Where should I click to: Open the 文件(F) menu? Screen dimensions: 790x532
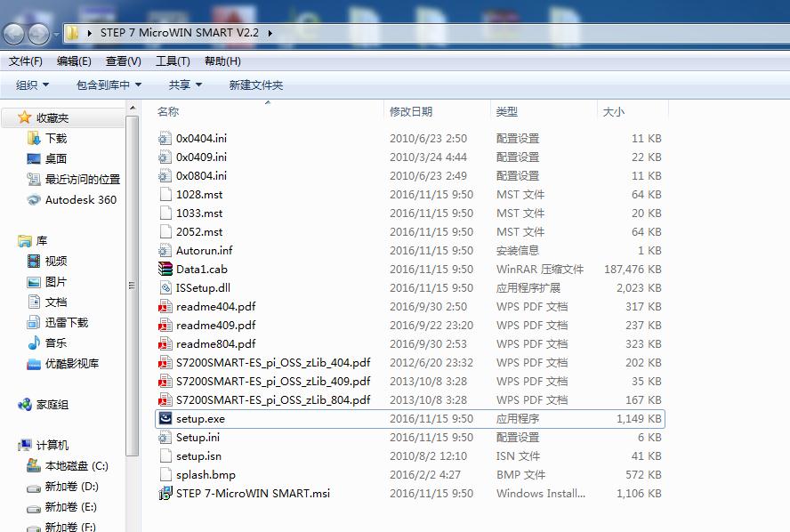pos(26,61)
